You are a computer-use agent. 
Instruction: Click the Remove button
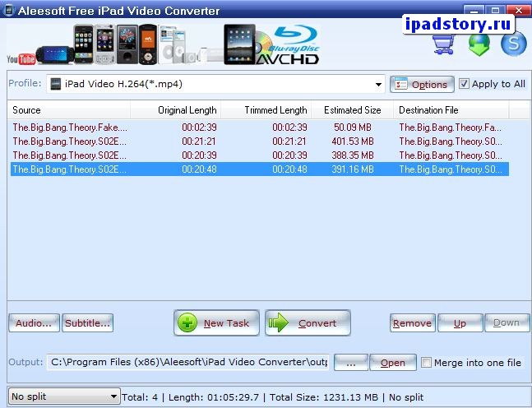click(413, 322)
